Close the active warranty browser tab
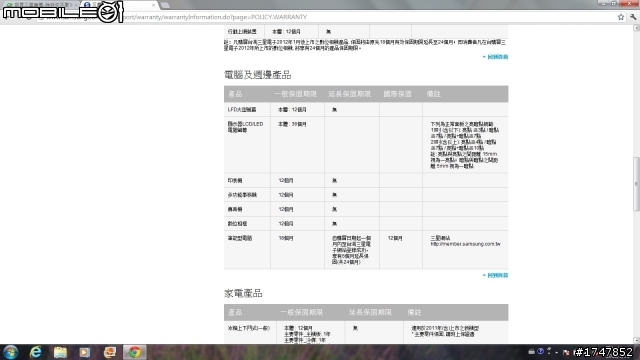 click(153, 5)
